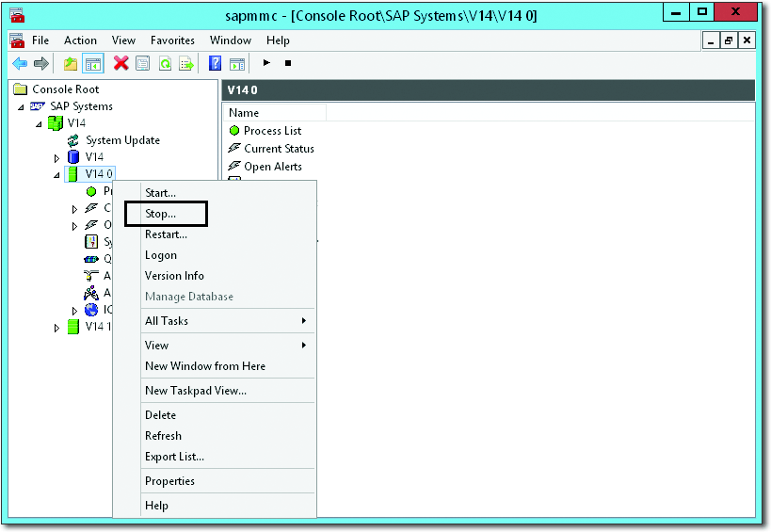Select the V14 1 instance node
Screen dimensions: 771x532
click(89, 327)
